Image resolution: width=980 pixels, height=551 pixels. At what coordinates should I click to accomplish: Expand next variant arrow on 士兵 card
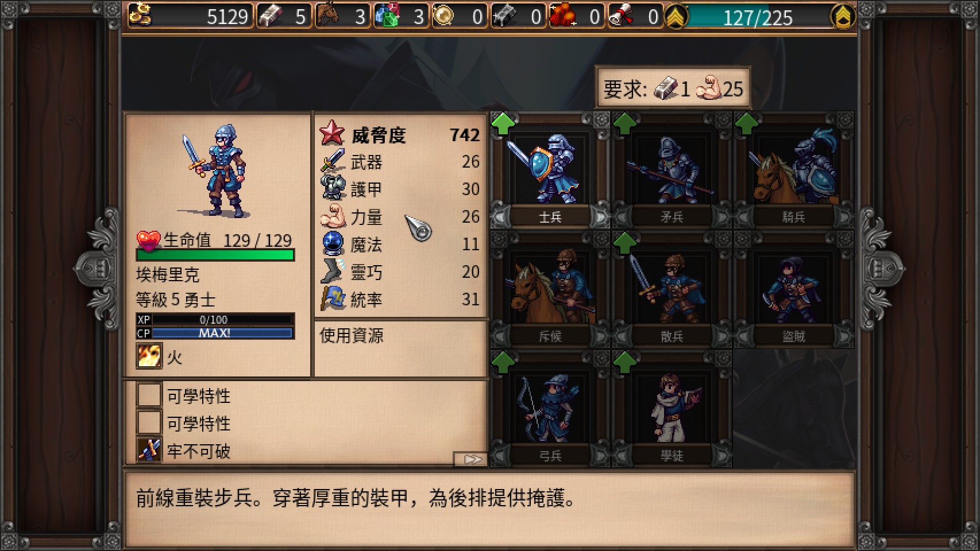[599, 218]
